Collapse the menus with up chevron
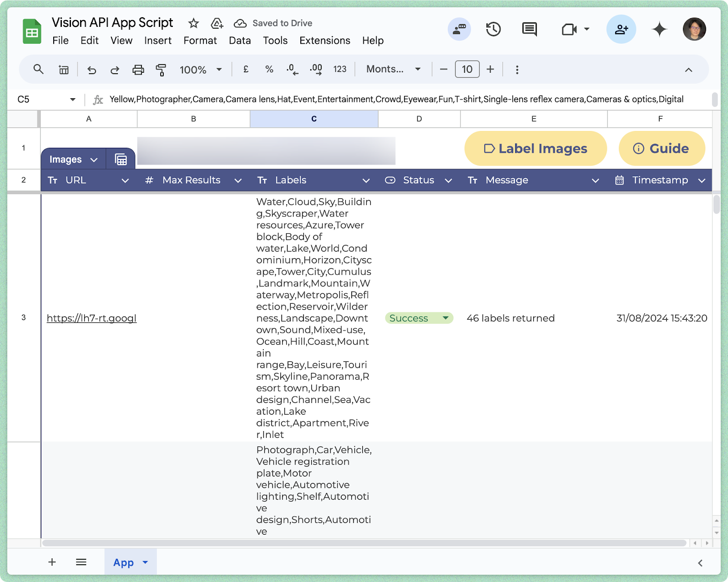Viewport: 728px width, 582px height. click(688, 70)
